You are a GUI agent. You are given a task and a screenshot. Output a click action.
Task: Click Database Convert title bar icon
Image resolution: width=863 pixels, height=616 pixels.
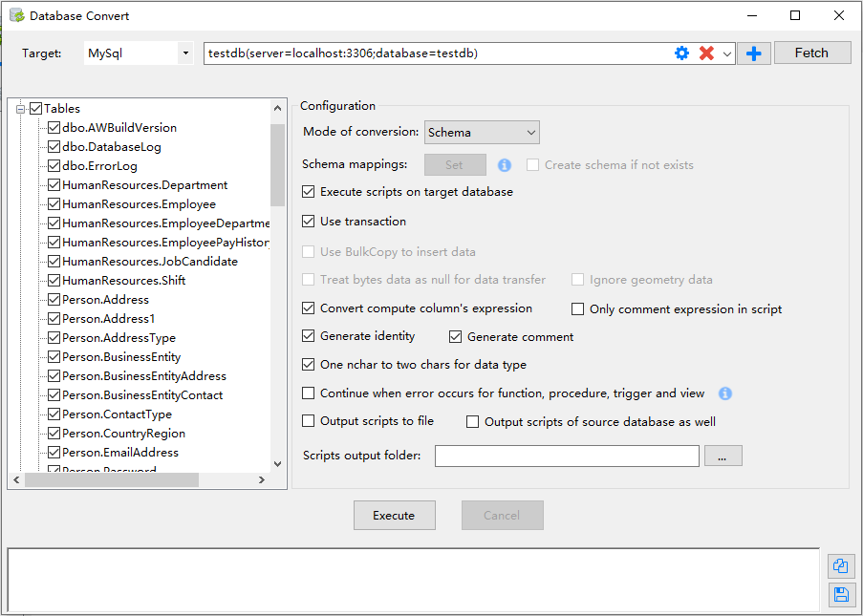(x=17, y=15)
